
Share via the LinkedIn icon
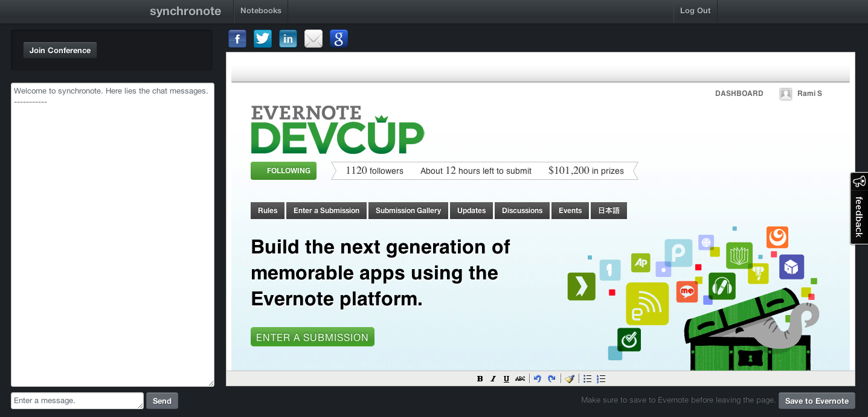pos(288,39)
